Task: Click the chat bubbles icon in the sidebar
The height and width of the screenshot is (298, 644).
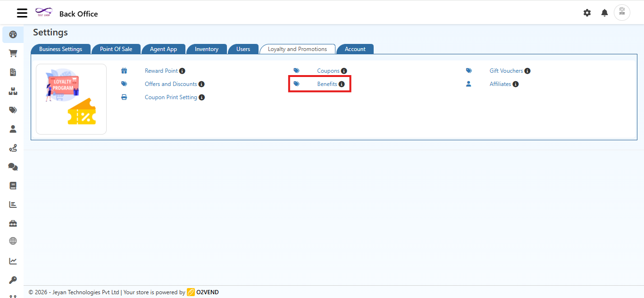Action: (13, 166)
